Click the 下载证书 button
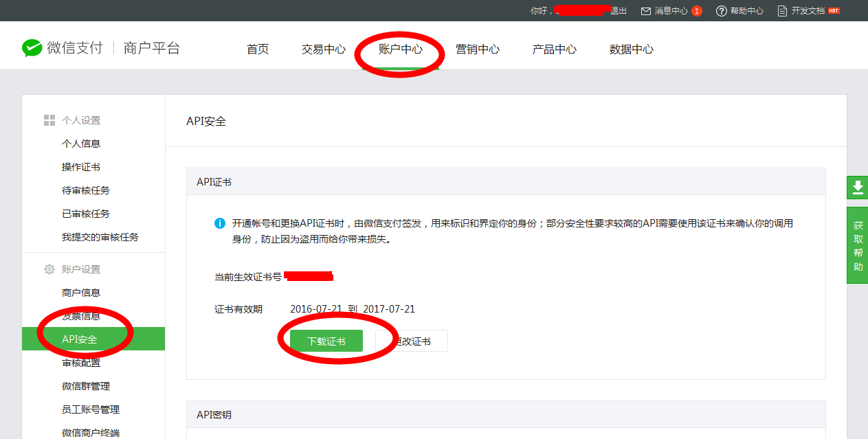This screenshot has height=439, width=868. (326, 341)
